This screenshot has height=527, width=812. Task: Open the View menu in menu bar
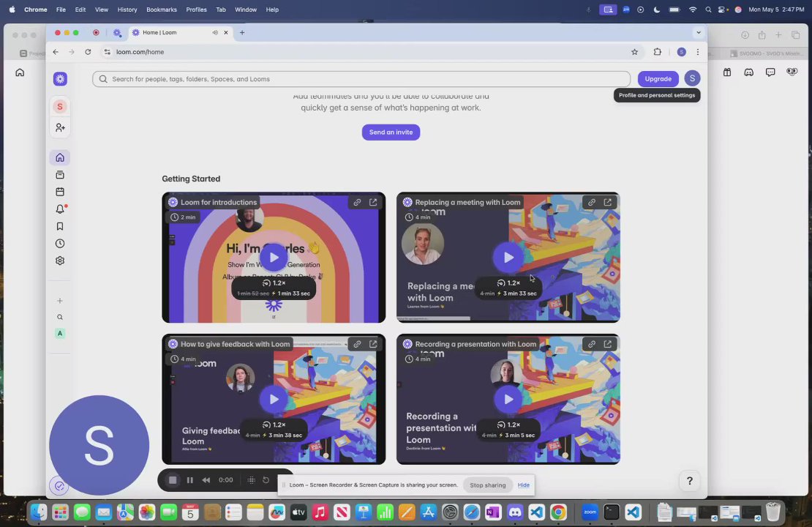[x=102, y=10]
